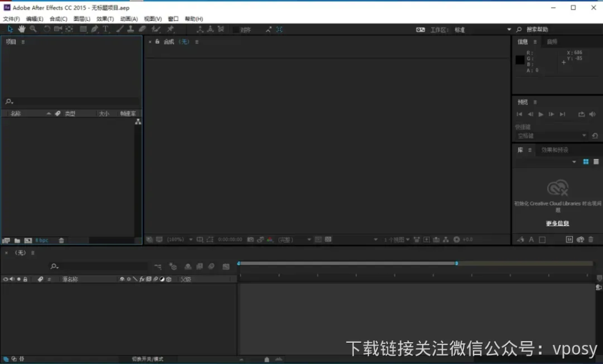Choose the World Axis mode icon
This screenshot has height=364, width=603.
pos(210,29)
